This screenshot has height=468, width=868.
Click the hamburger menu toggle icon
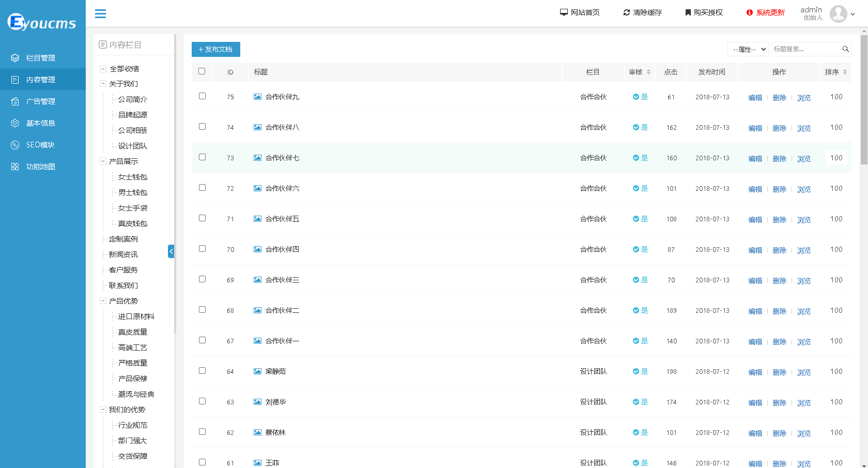(x=100, y=13)
